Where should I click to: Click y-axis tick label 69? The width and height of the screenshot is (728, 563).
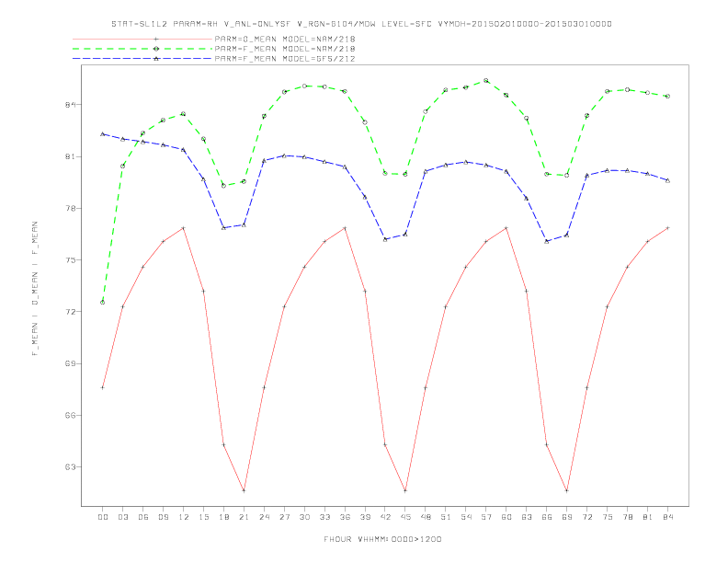click(70, 363)
